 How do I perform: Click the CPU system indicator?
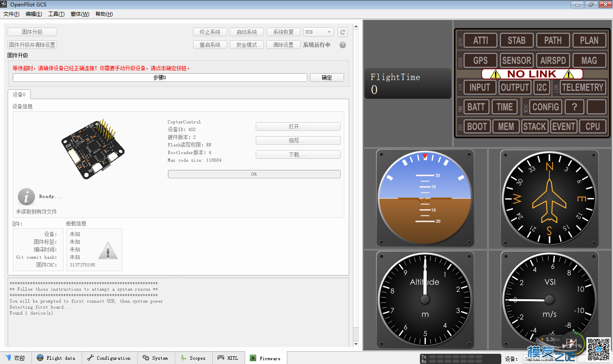(x=593, y=126)
